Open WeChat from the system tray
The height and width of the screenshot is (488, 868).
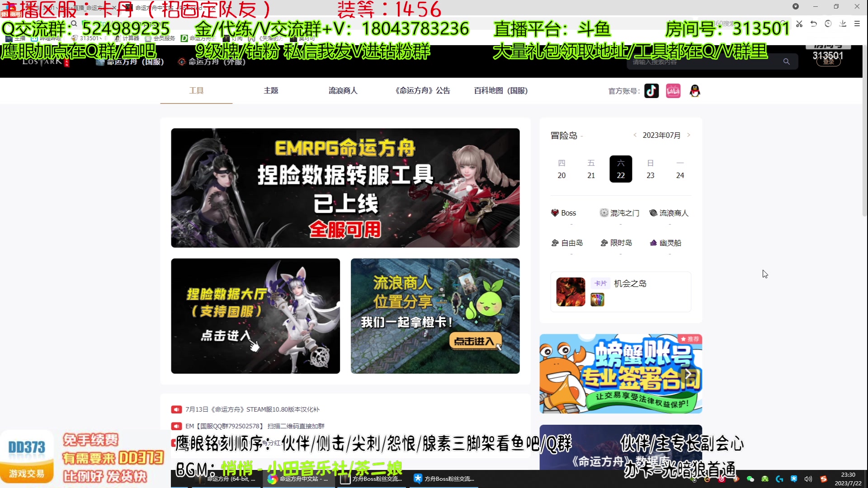[x=750, y=479]
